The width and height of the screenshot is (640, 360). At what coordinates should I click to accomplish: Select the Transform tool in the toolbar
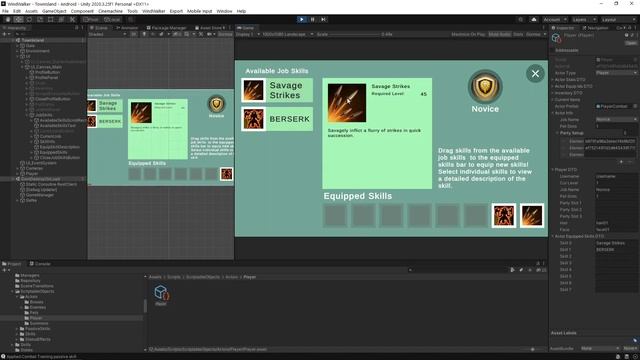click(61, 19)
